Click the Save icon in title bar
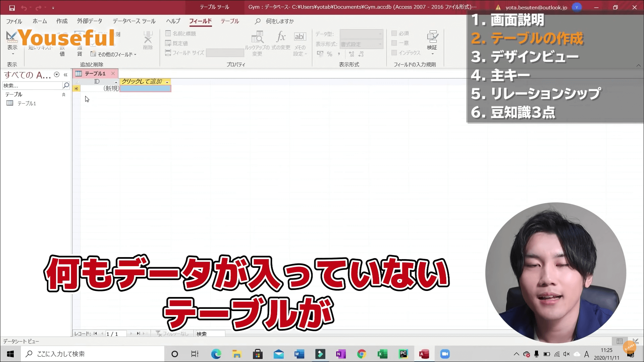 coord(12,7)
